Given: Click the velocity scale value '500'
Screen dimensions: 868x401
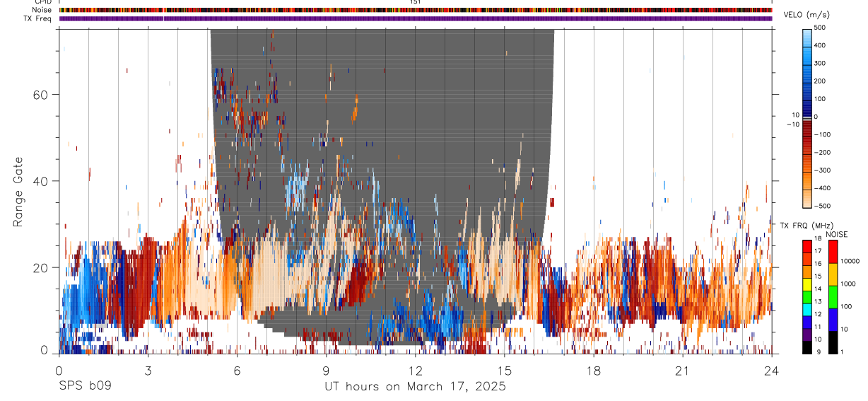Looking at the screenshot, I should tap(820, 28).
